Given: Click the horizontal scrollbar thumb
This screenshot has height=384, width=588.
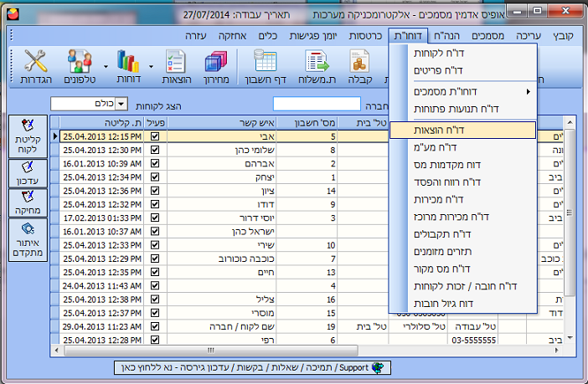Looking at the screenshot, I should point(211,351).
